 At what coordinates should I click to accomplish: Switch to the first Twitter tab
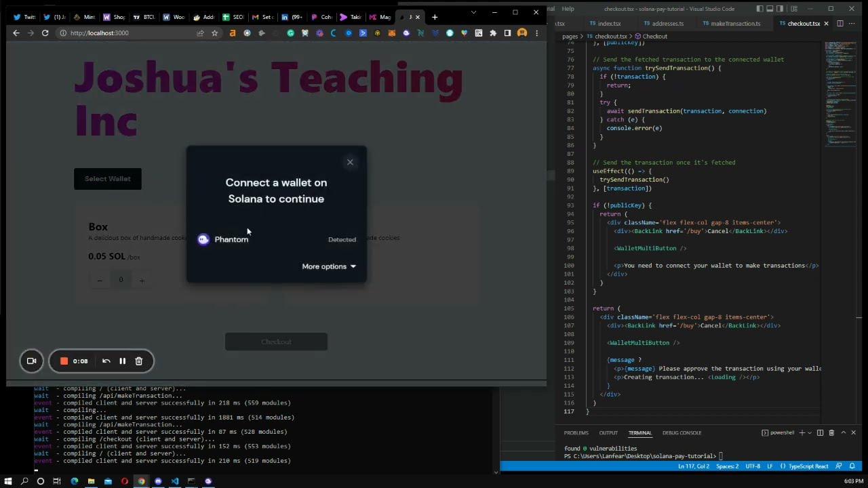(24, 17)
